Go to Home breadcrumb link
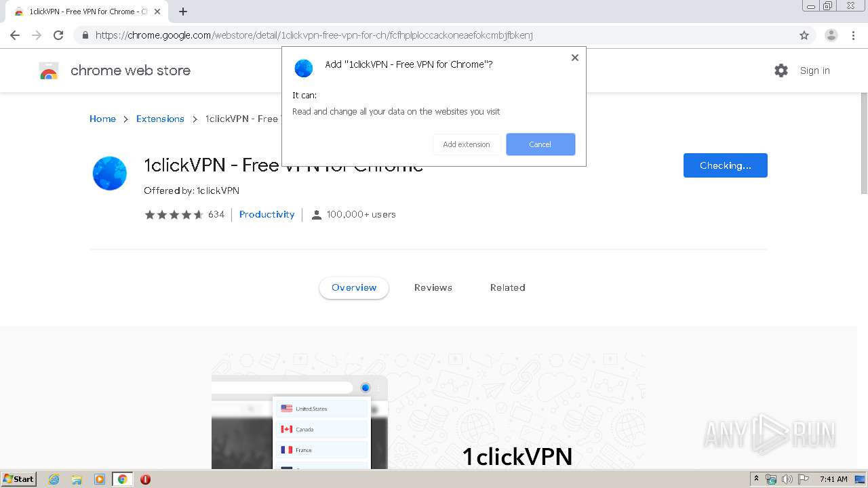 click(102, 119)
